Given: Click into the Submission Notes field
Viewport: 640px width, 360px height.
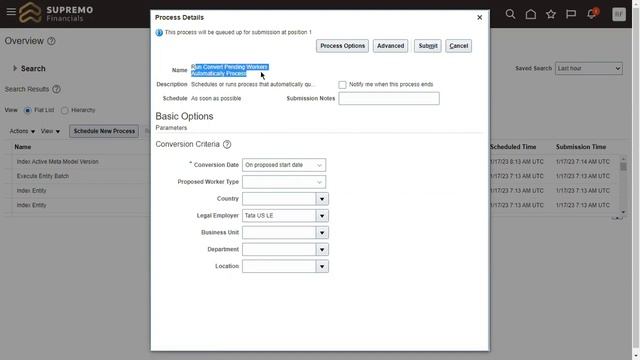Looking at the screenshot, I should point(389,98).
